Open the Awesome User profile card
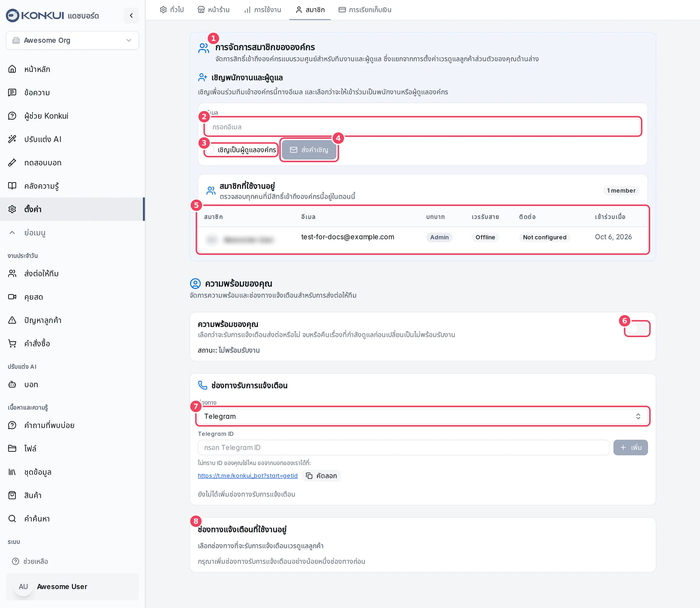 point(72,587)
